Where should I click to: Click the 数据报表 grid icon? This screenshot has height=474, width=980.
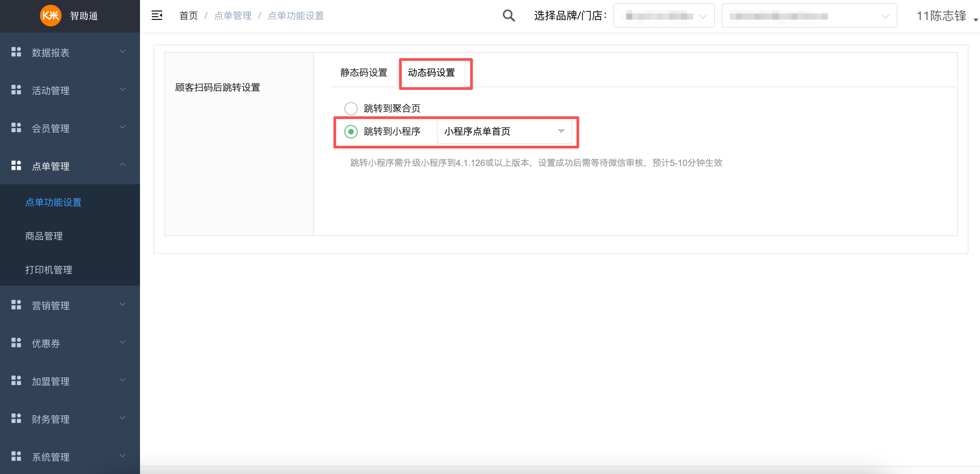pos(16,52)
